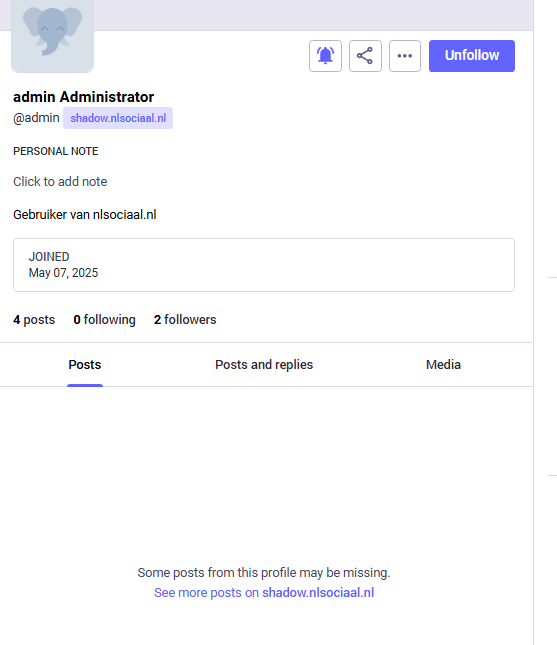This screenshot has width=557, height=645.
Task: Toggle post notifications bell for admin
Action: pos(325,56)
